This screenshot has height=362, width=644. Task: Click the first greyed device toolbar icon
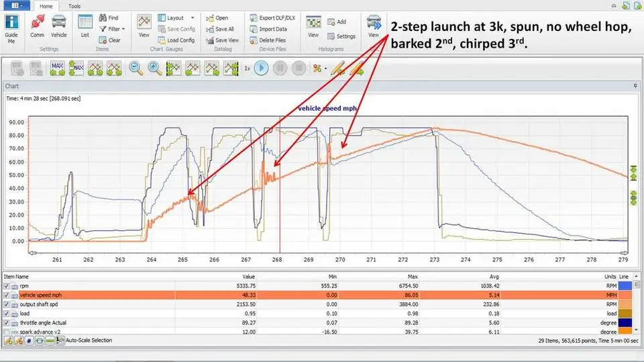(17, 68)
